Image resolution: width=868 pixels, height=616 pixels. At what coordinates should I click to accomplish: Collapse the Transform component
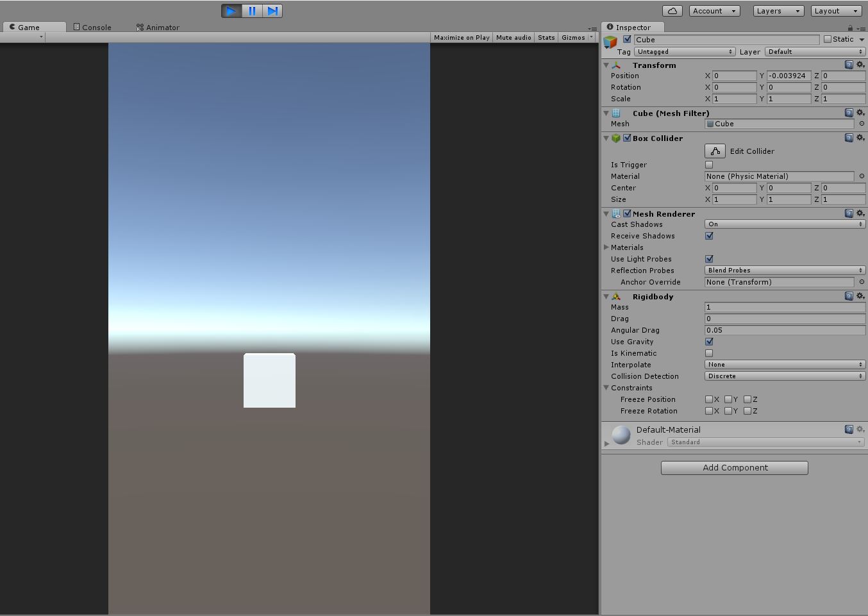tap(606, 65)
